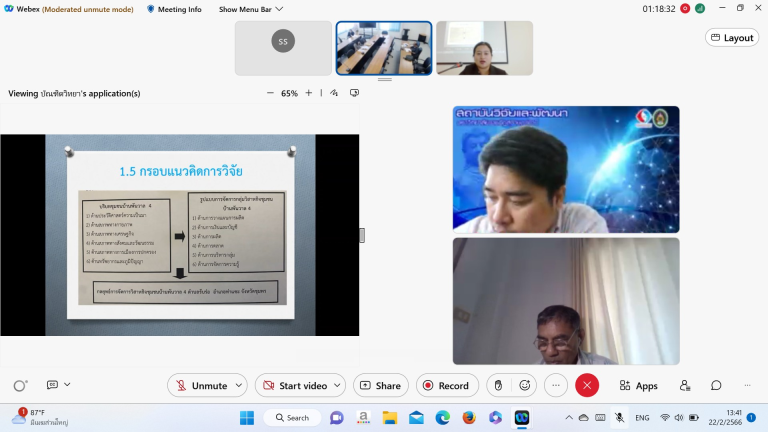This screenshot has width=768, height=432.
Task: Open the Layout options
Action: click(x=731, y=38)
